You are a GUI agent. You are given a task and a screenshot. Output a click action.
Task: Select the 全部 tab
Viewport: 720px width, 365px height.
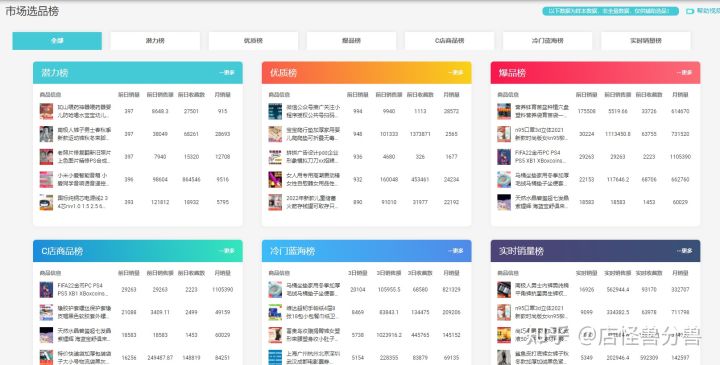coord(57,41)
